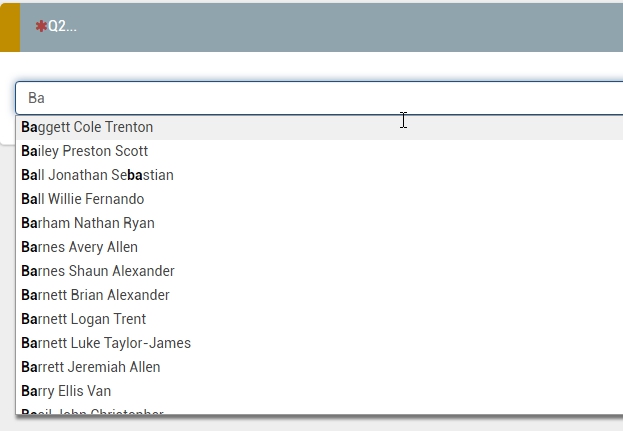Viewport: 623px width, 431px height.
Task: Click the Q2... question header
Action: pyautogui.click(x=62, y=27)
